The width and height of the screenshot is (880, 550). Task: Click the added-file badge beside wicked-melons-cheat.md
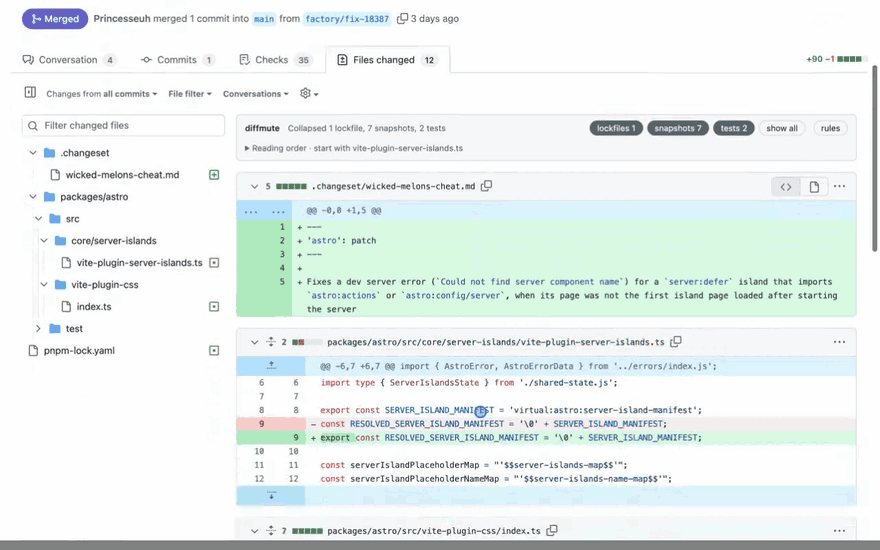coord(214,175)
